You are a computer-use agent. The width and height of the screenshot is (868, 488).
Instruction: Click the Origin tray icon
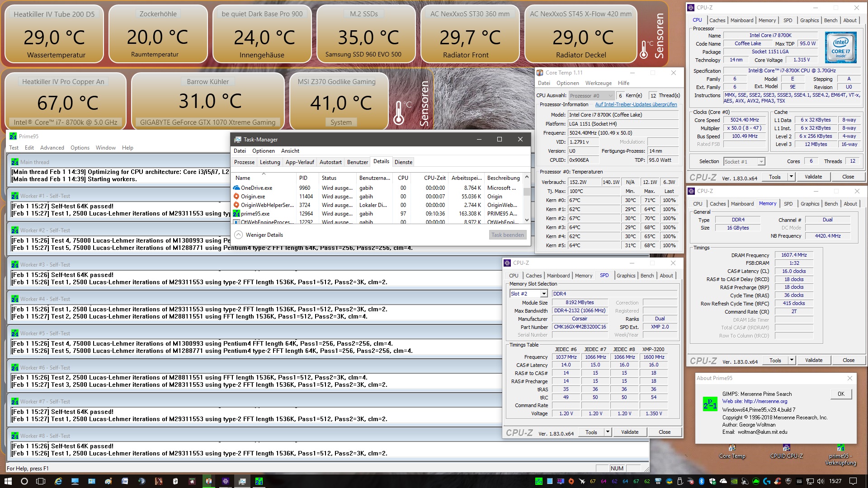pos(571,481)
